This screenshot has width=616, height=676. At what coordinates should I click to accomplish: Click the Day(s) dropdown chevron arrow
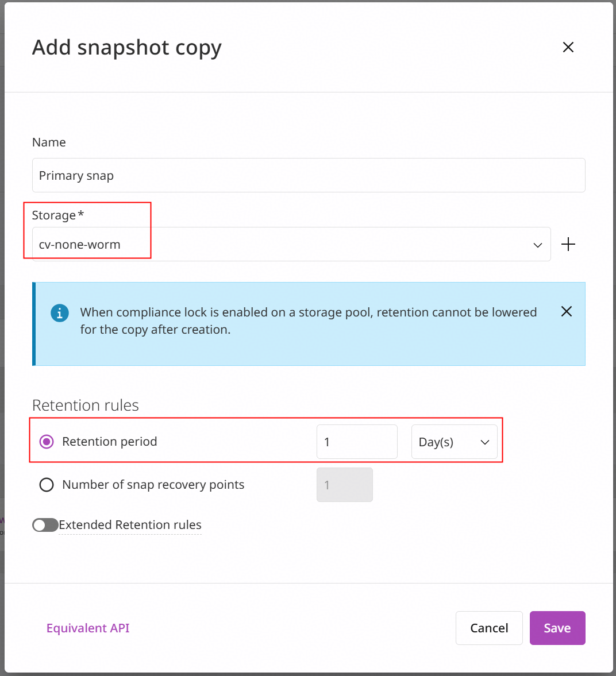485,442
